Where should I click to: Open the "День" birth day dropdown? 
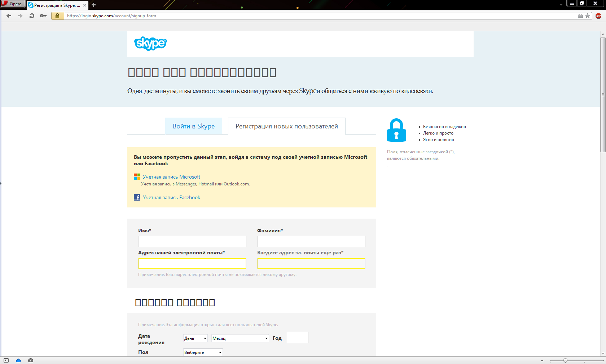coord(196,338)
